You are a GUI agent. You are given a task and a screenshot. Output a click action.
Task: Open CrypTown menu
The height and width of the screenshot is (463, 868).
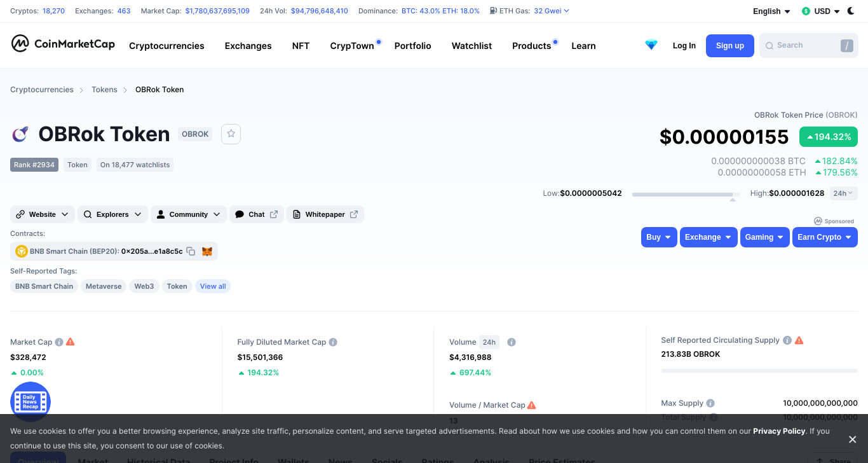(352, 46)
